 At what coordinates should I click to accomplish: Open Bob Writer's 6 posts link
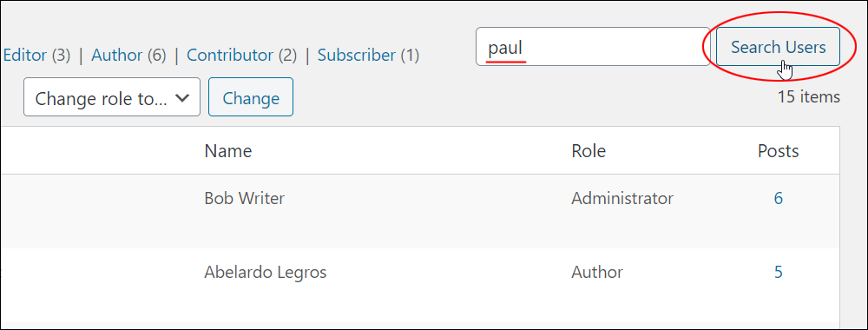click(x=779, y=198)
